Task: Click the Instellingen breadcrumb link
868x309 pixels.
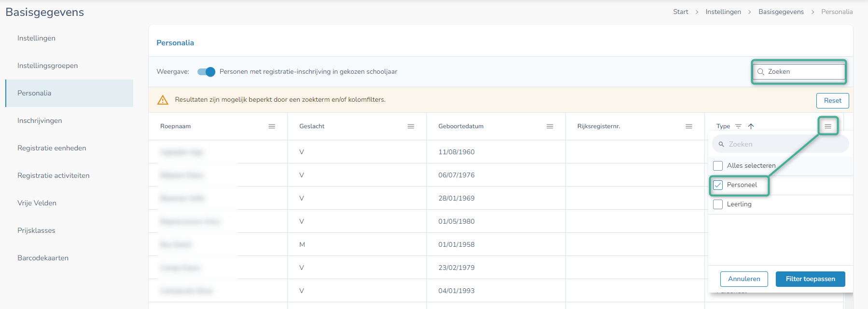Action: click(x=723, y=12)
